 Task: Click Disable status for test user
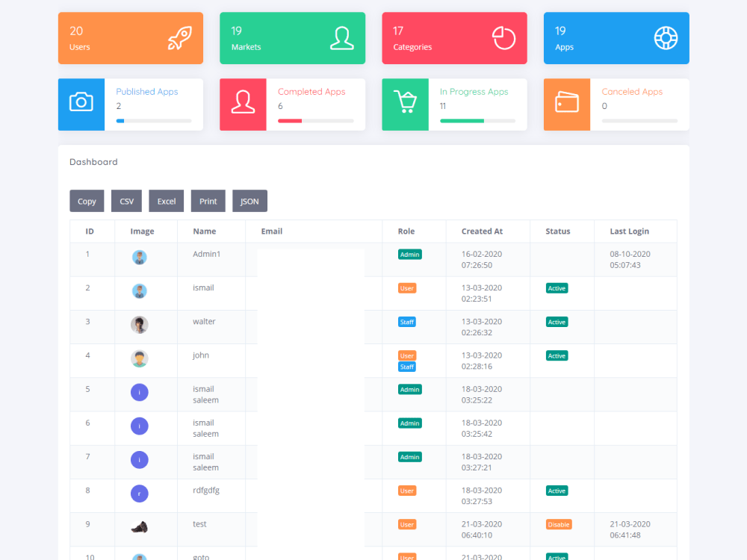point(558,525)
